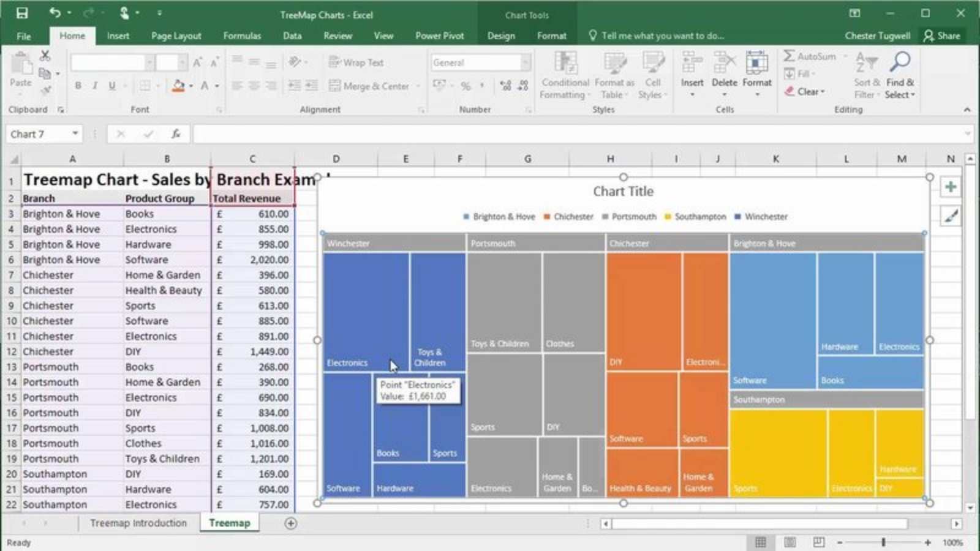Viewport: 980px width, 551px height.
Task: Open the Chart Styles paintbrush icon
Action: tap(950, 216)
